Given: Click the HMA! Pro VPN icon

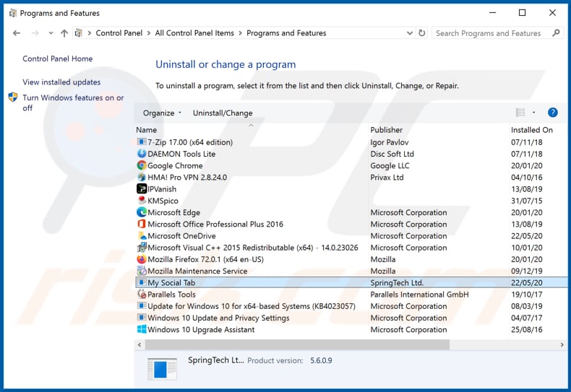Looking at the screenshot, I should click(x=141, y=177).
